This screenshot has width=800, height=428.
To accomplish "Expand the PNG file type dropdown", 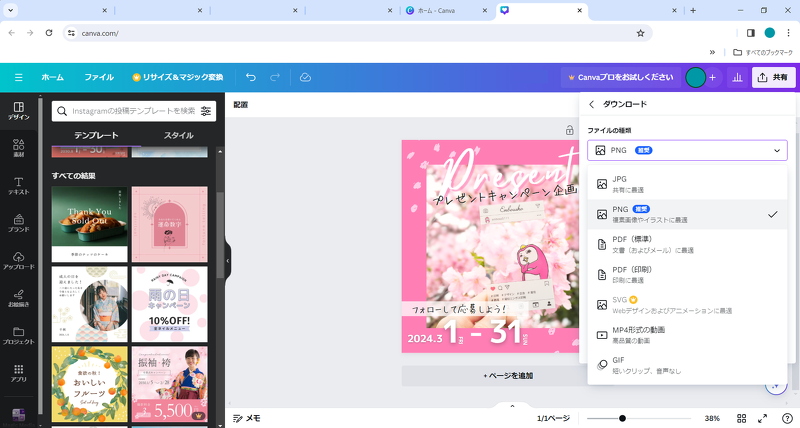I will 687,150.
